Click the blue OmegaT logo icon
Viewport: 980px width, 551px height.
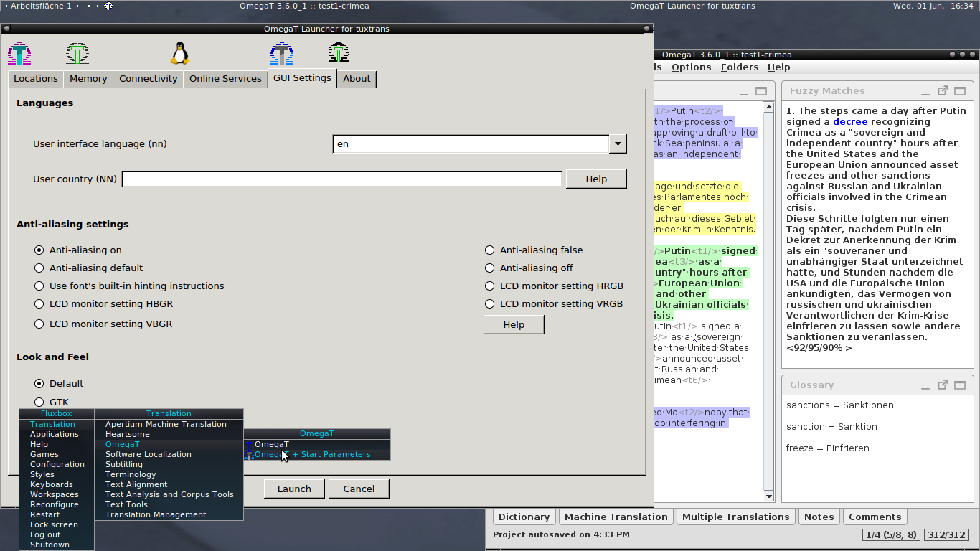pyautogui.click(x=282, y=53)
